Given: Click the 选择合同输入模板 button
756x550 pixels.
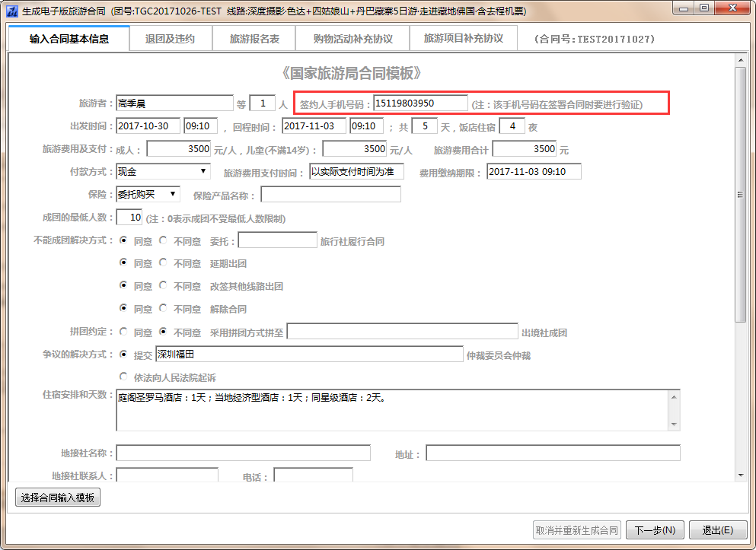Looking at the screenshot, I should (58, 498).
